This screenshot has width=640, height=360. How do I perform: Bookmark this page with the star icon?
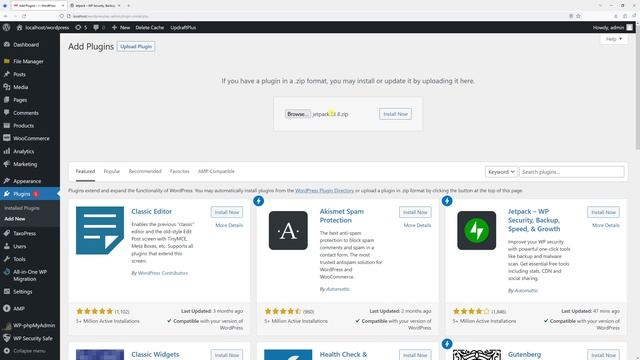(x=578, y=16)
